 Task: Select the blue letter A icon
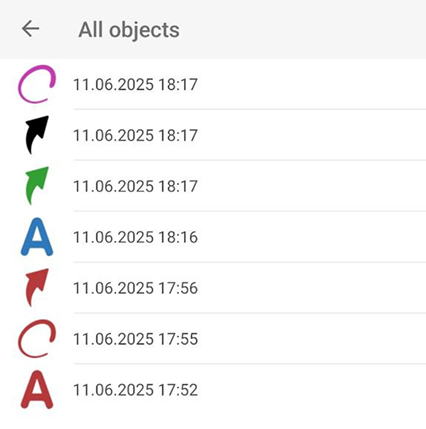37,237
